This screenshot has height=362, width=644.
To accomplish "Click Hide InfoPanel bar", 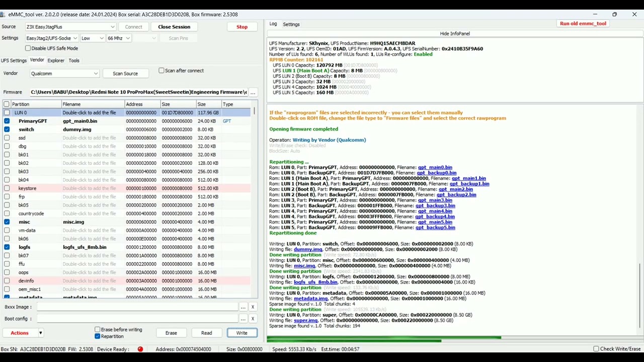I will pos(455,34).
